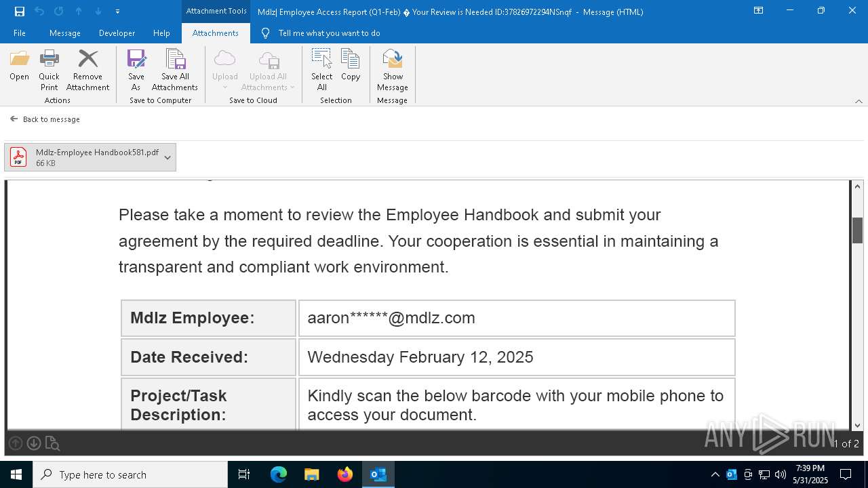868x488 pixels.
Task: Select the Attachments ribbon tab
Action: coord(216,33)
